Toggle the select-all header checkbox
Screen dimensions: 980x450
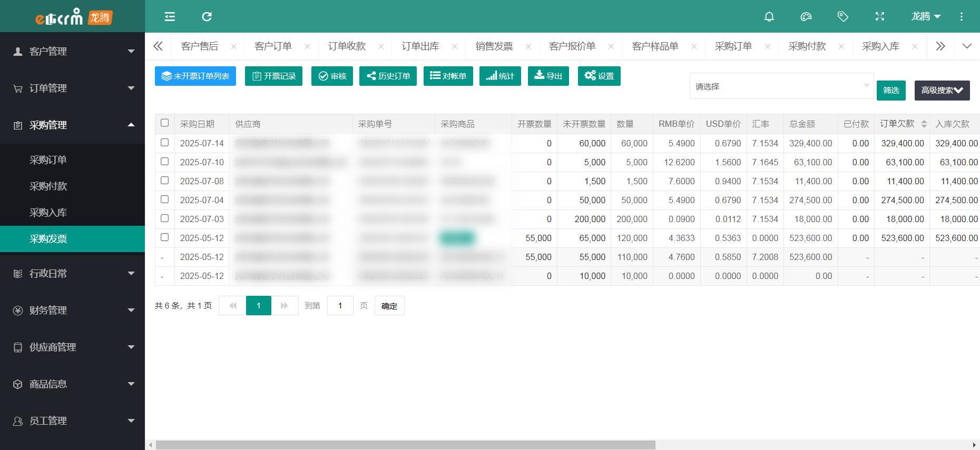pyautogui.click(x=165, y=123)
